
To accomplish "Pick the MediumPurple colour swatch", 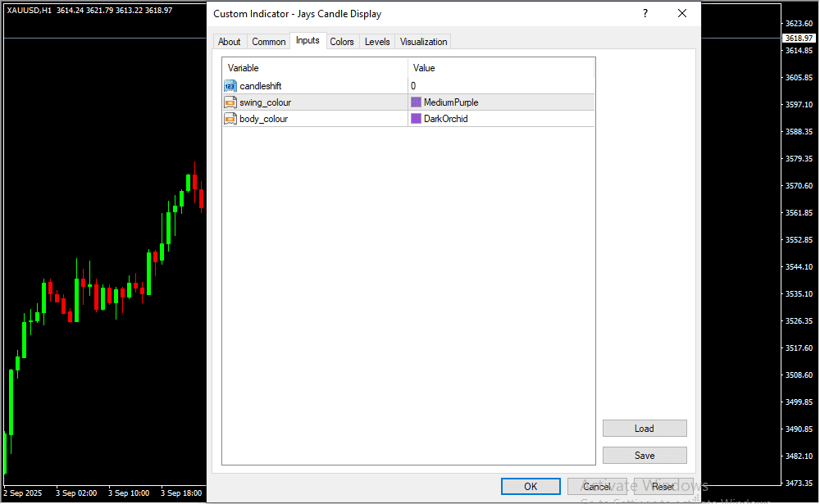I will click(x=416, y=102).
